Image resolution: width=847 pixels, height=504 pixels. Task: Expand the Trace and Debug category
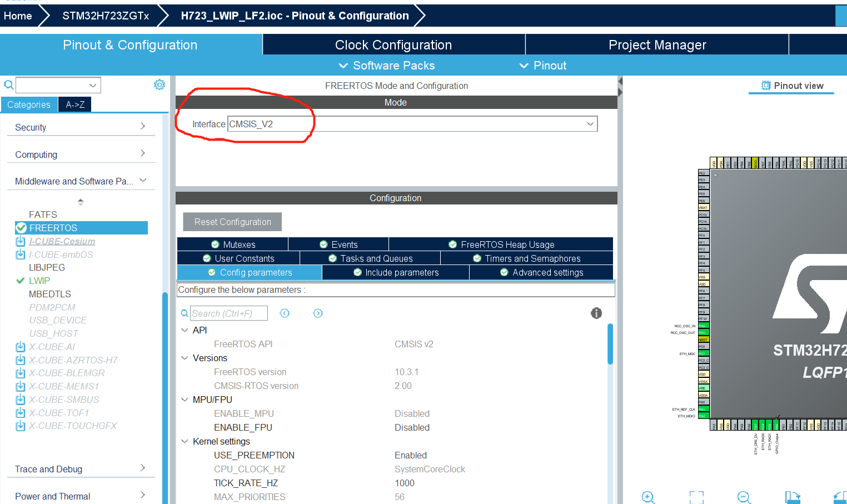tap(81, 469)
